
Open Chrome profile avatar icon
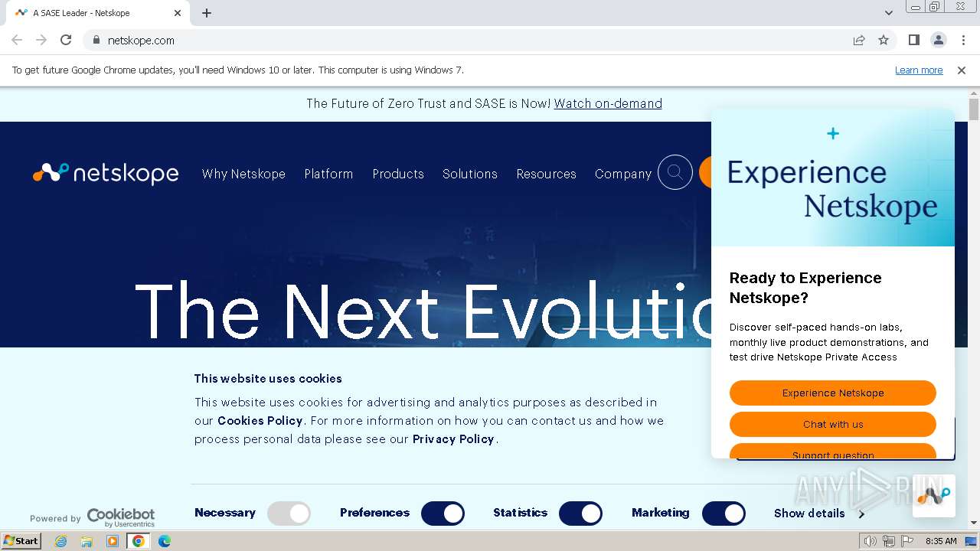tap(938, 40)
